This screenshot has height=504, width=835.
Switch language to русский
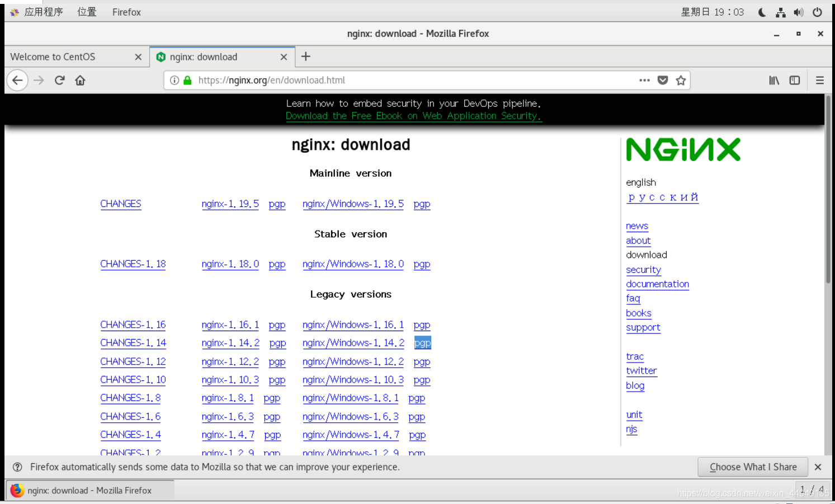tap(663, 197)
